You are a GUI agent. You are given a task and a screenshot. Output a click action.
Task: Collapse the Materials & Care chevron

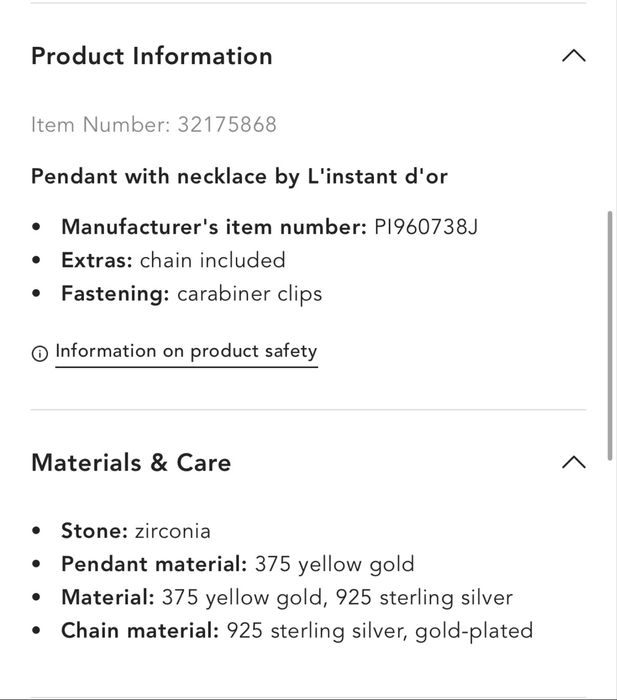coord(573,462)
